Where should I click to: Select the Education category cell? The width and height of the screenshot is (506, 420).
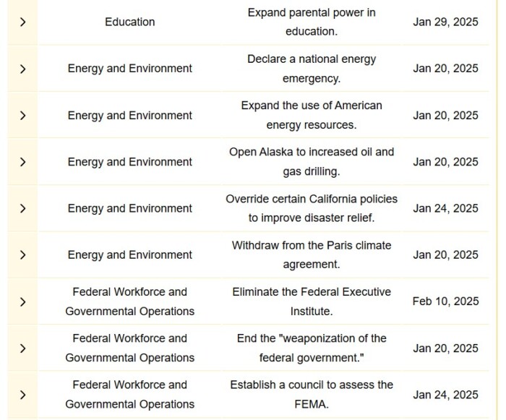(129, 22)
